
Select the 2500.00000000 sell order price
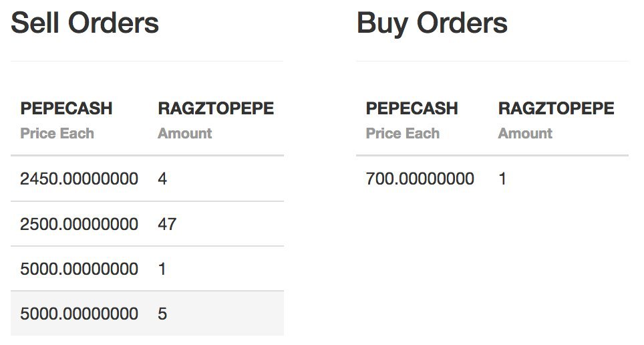(x=79, y=224)
